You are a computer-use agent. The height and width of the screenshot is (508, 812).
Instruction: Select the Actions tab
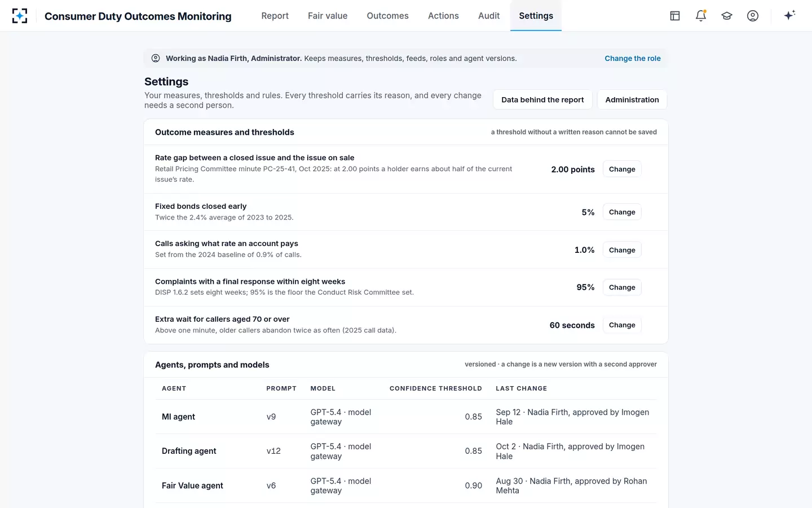(x=443, y=16)
